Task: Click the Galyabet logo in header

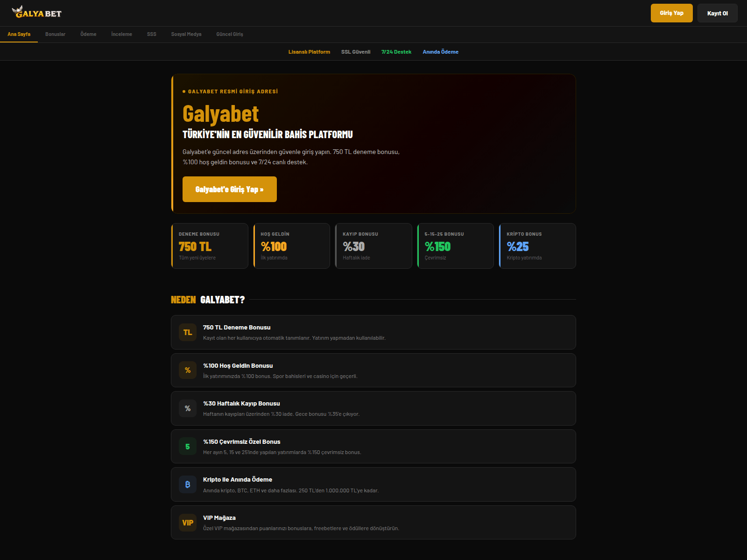Action: tap(37, 12)
